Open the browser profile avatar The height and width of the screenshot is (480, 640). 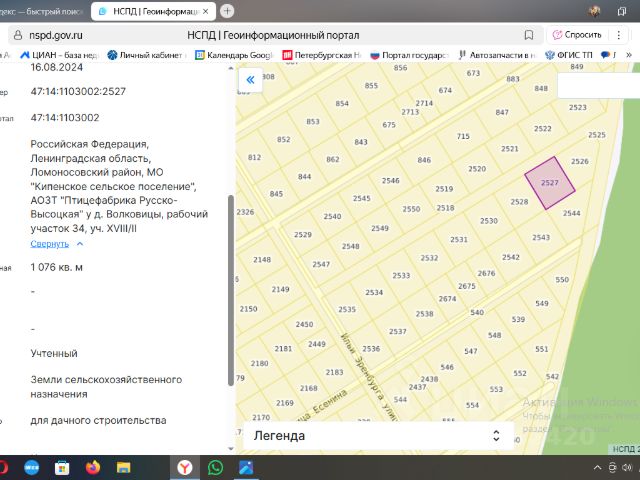(595, 11)
